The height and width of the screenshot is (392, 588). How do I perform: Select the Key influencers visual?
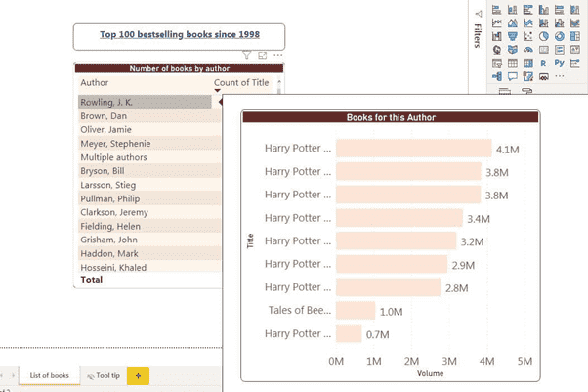point(575,64)
